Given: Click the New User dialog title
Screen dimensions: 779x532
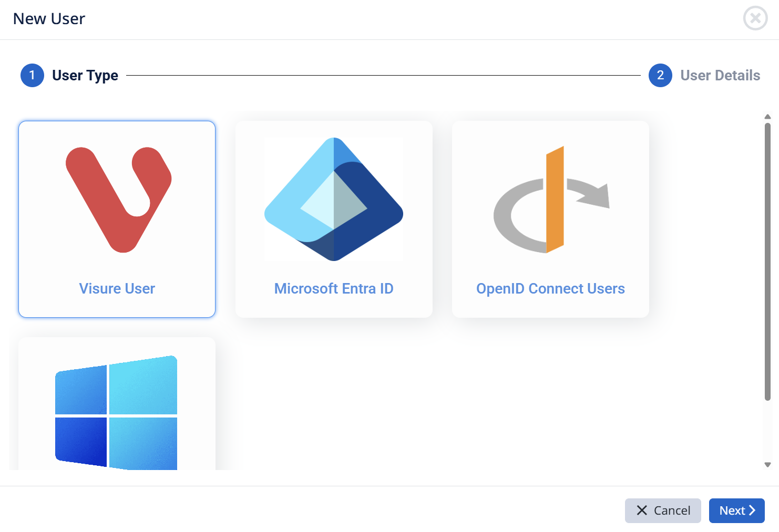Looking at the screenshot, I should 49,19.
